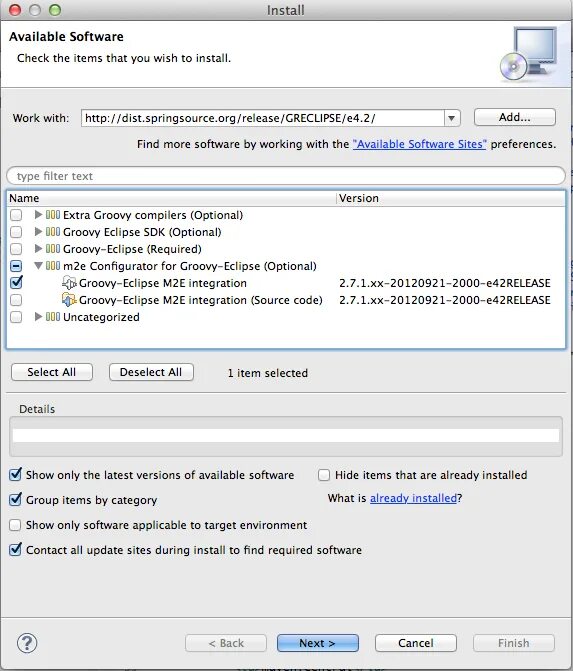The width and height of the screenshot is (573, 671).
Task: Check Groovy Eclipse SDK (Optional) checkbox
Action: pos(16,232)
